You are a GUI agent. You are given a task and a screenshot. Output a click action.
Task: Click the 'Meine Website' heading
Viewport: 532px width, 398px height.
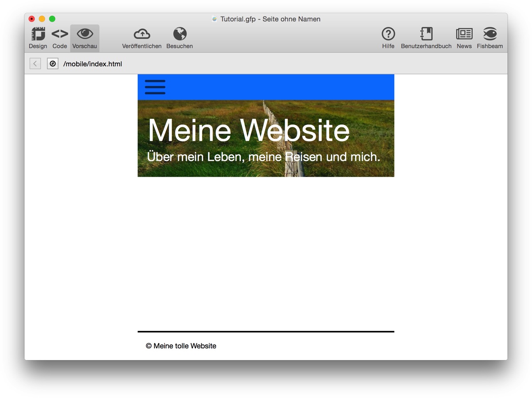point(248,130)
